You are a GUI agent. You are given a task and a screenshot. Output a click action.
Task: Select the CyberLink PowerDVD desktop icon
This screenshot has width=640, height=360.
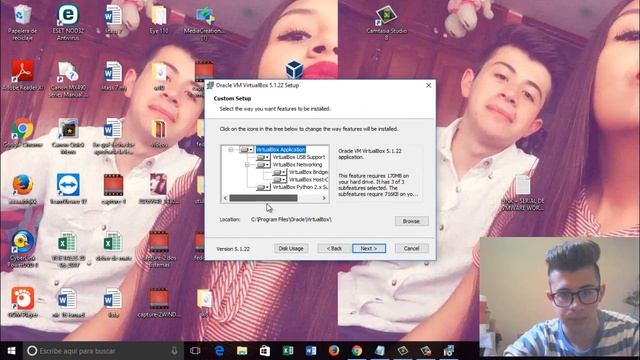click(22, 249)
